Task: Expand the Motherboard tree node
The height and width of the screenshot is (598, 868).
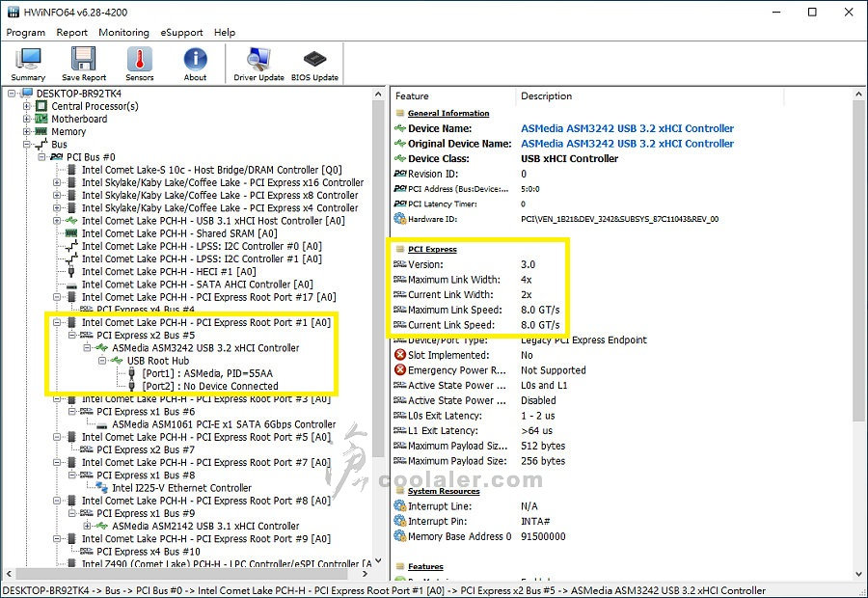Action: pyautogui.click(x=27, y=119)
